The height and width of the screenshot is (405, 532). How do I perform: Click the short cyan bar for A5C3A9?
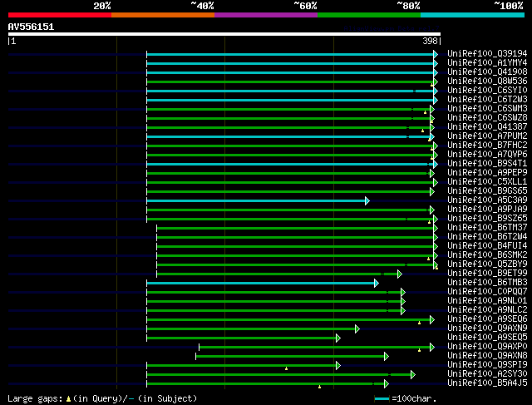(x=256, y=201)
